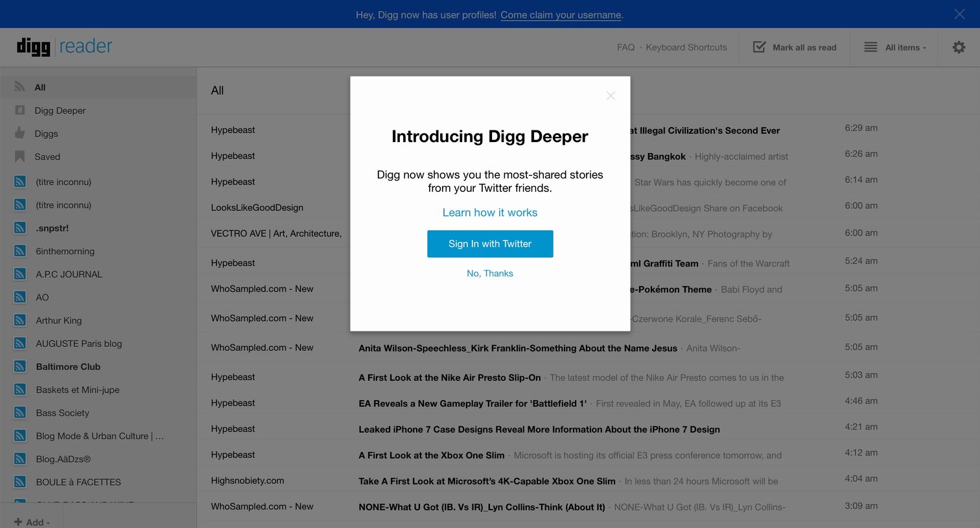Open A First Look at the Xbox One Slim
Viewport: 980px width, 528px height.
(x=432, y=455)
